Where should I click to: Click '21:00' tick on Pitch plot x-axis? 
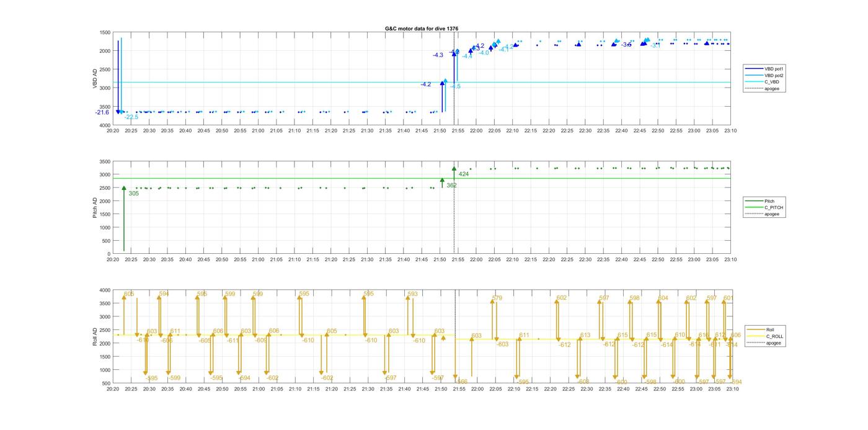[x=258, y=260]
